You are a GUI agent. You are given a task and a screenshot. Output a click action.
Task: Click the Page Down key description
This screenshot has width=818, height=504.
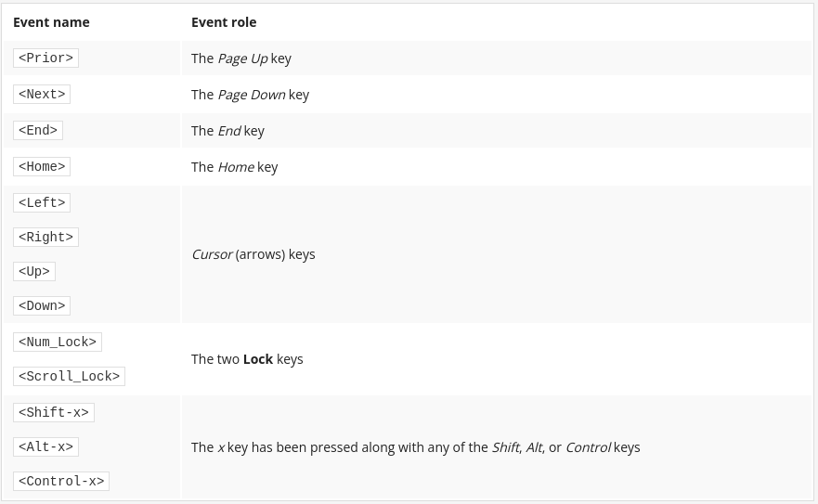pyautogui.click(x=250, y=95)
